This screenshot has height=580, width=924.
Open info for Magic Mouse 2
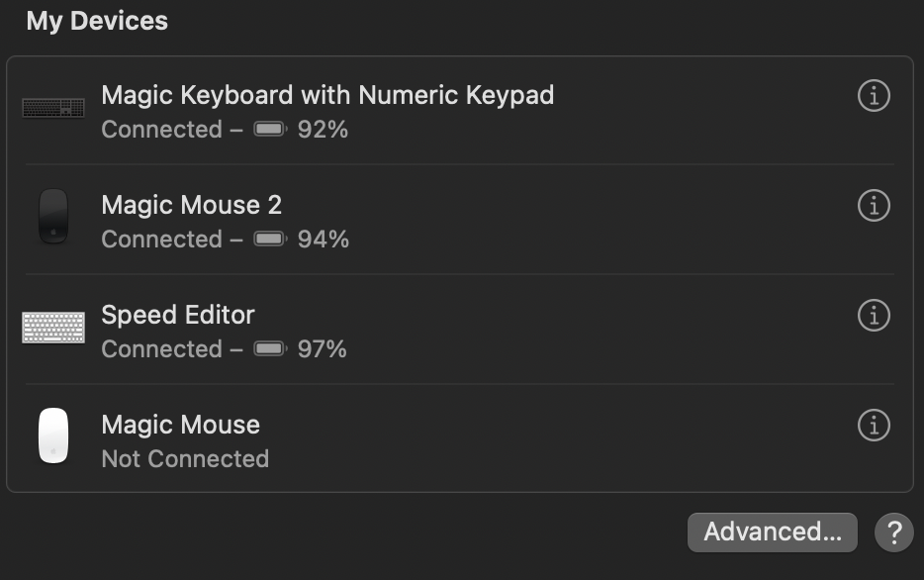click(873, 206)
